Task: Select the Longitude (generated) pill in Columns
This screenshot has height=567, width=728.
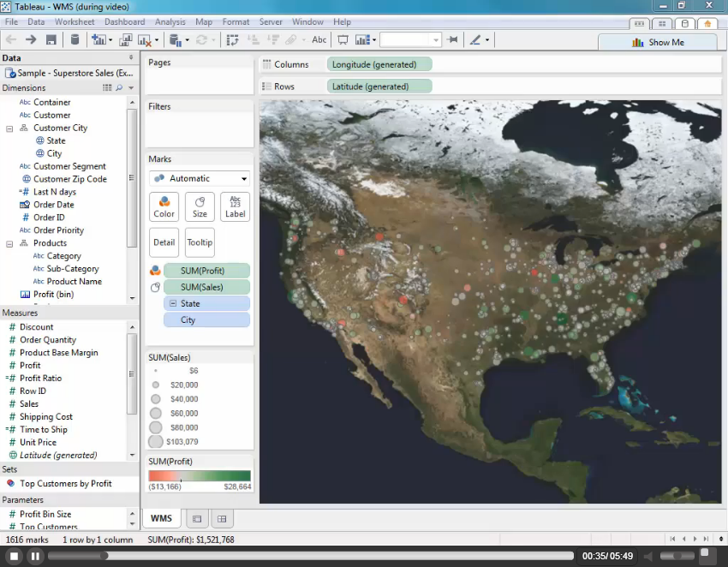Action: pos(379,64)
